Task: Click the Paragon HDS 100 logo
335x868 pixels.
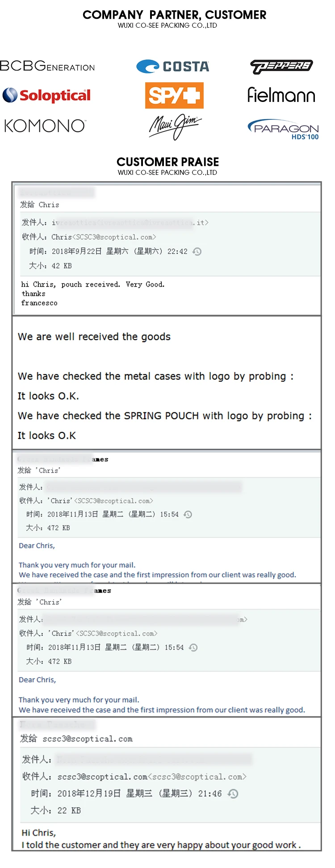Action: coord(284,129)
